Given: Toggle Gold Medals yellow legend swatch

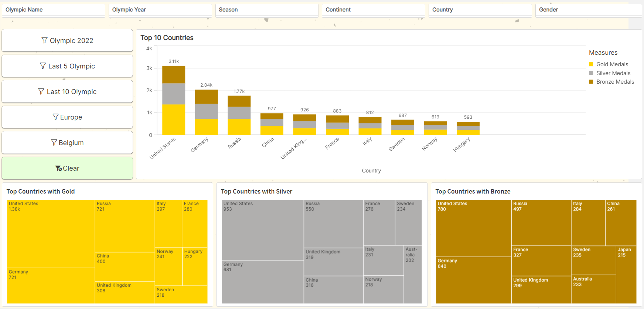Looking at the screenshot, I should coord(591,64).
